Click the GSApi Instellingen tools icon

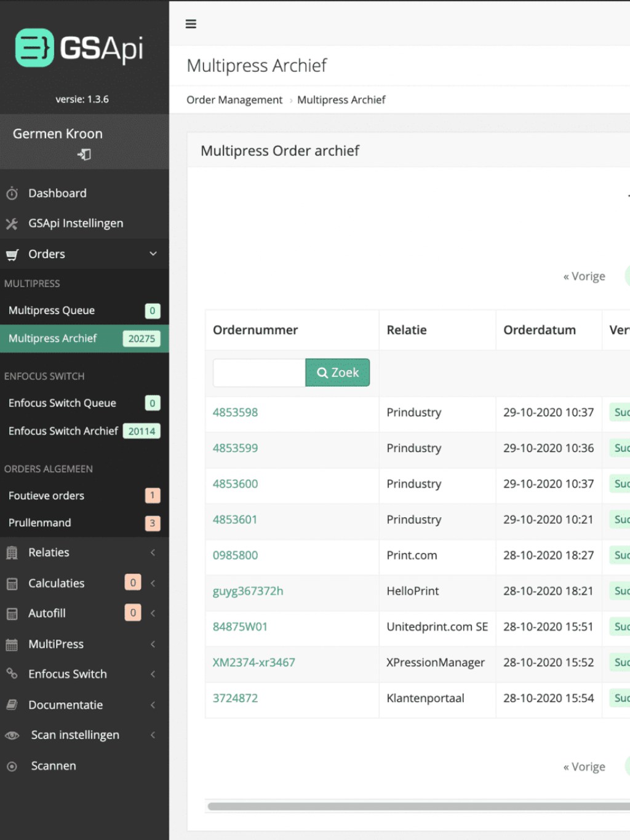(12, 224)
